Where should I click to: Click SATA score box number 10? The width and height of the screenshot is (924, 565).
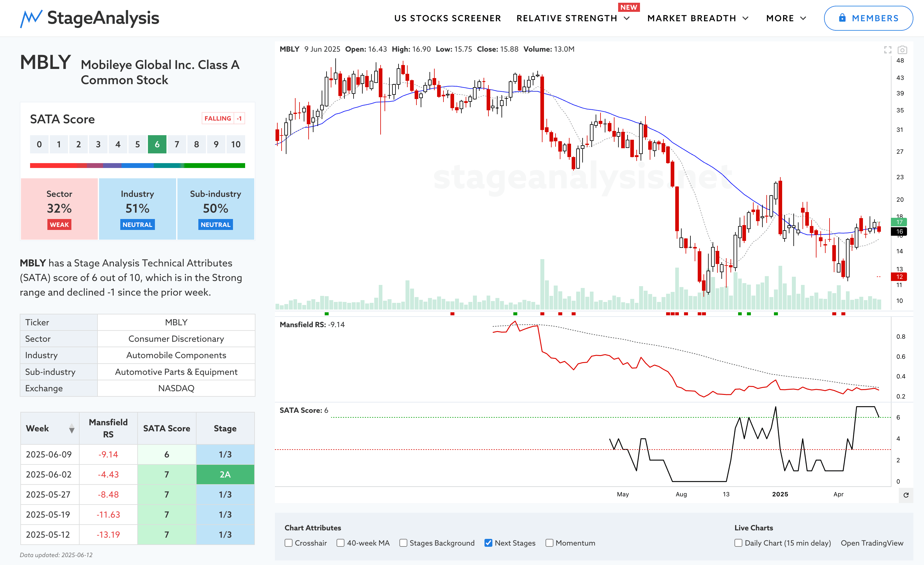pos(235,144)
